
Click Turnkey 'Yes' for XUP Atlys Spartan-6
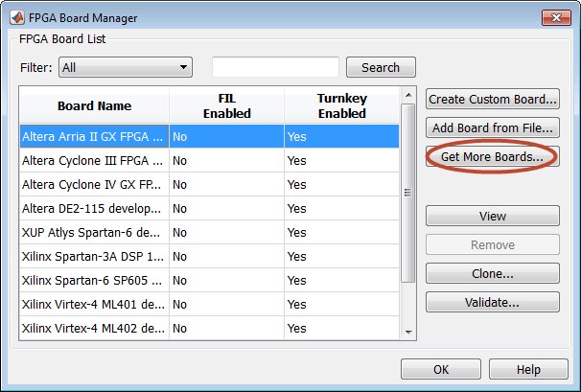pos(342,232)
